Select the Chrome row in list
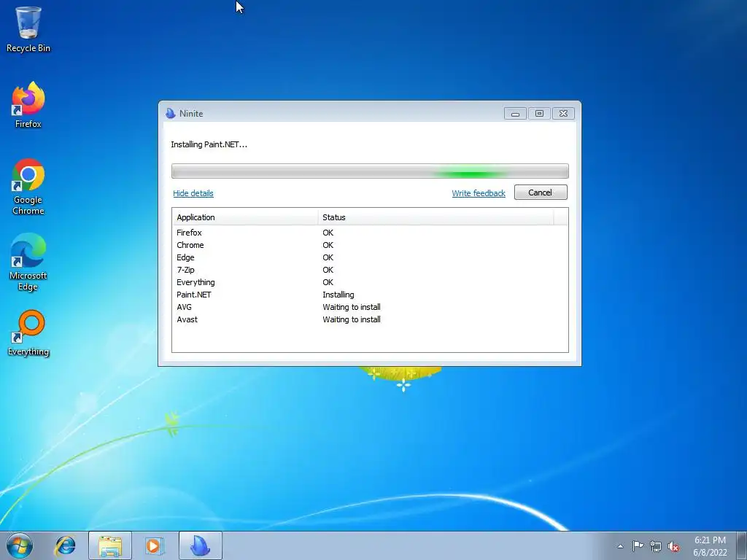Viewport: 747px width, 560px height. [x=370, y=245]
